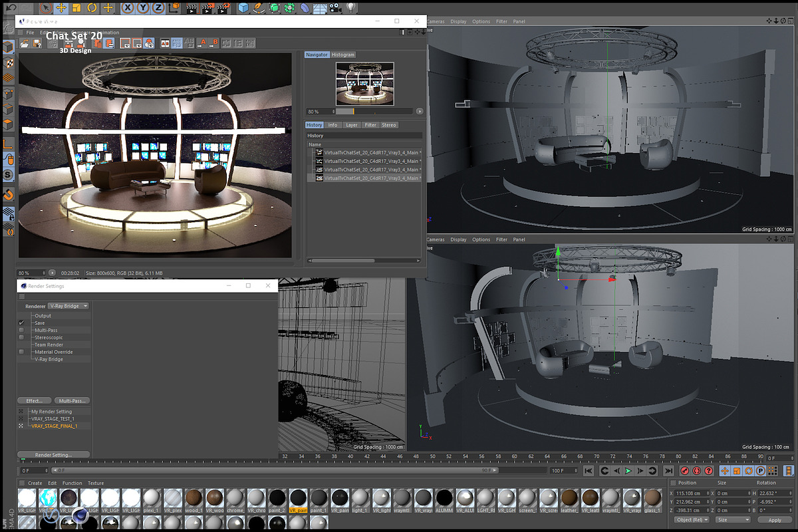The width and height of the screenshot is (798, 532).
Task: Jump to the timeline start
Action: (x=589, y=471)
